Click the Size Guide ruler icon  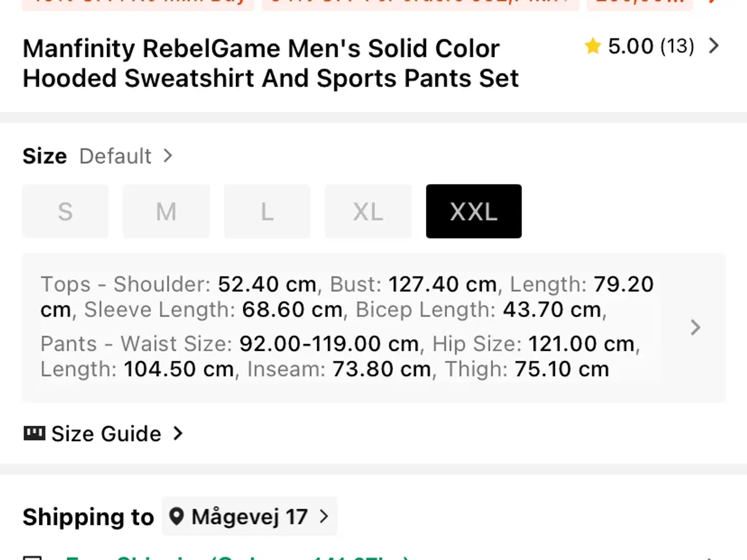pos(34,433)
